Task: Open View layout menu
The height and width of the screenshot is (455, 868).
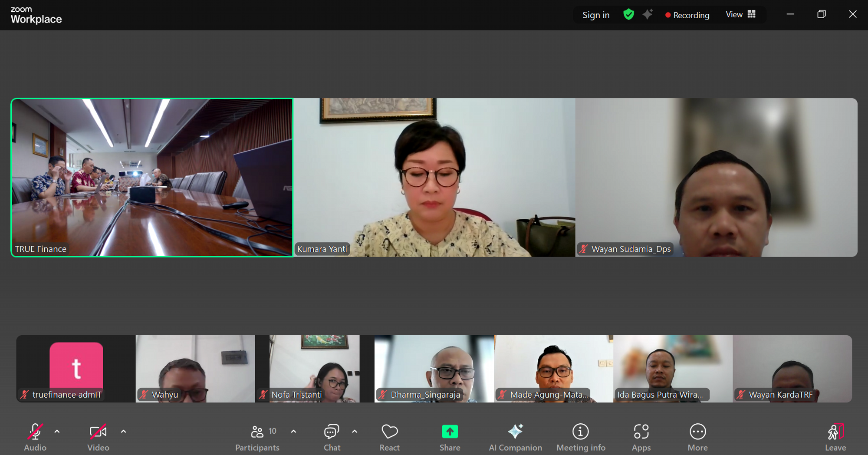Action: pyautogui.click(x=741, y=14)
